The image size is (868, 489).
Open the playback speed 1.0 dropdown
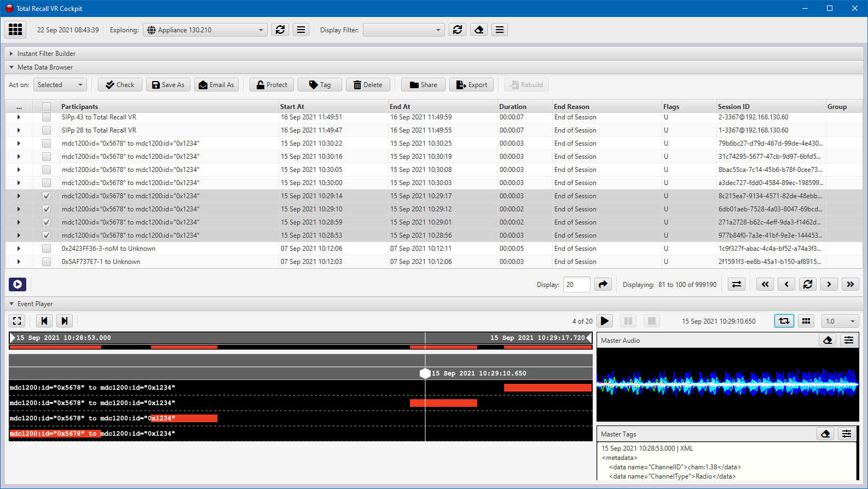840,321
